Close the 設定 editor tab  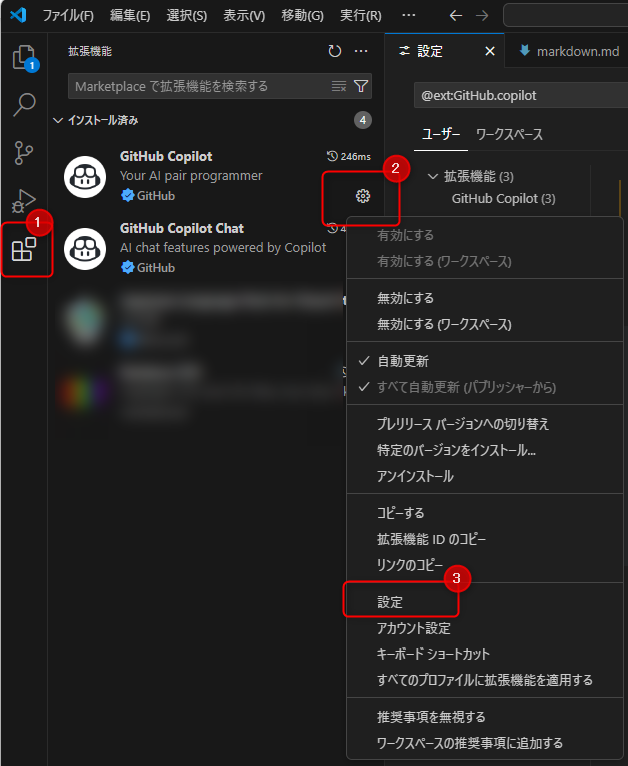[490, 51]
